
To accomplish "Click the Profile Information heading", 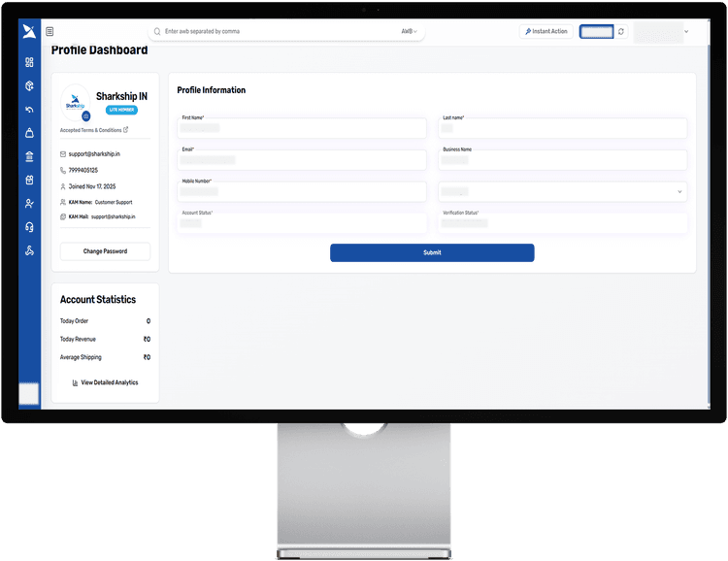I will pos(212,90).
